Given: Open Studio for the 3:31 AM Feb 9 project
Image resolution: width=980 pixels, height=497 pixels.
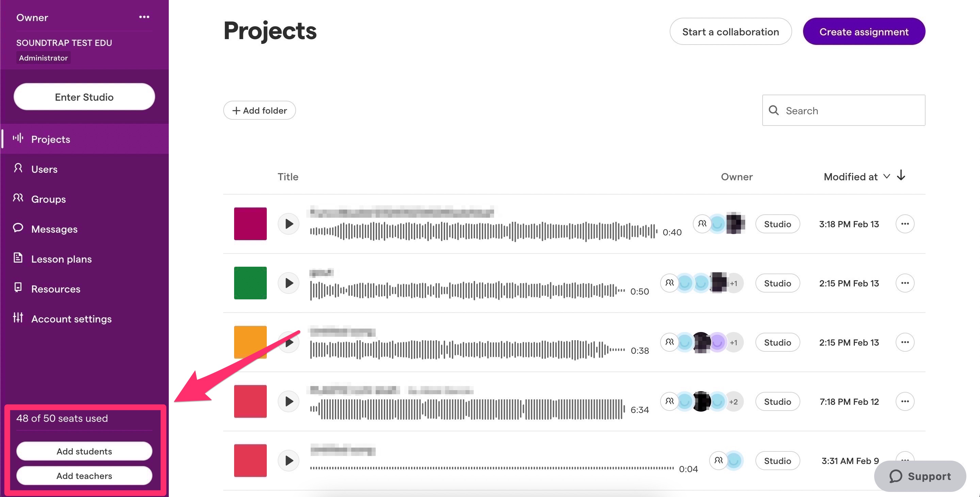Looking at the screenshot, I should coord(778,461).
